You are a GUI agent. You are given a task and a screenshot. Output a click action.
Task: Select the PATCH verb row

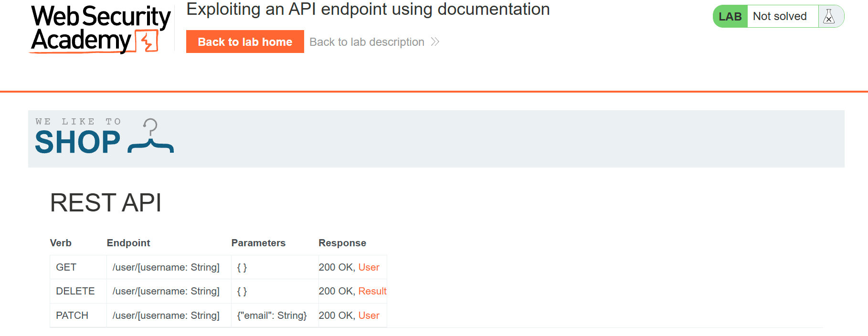pos(72,315)
